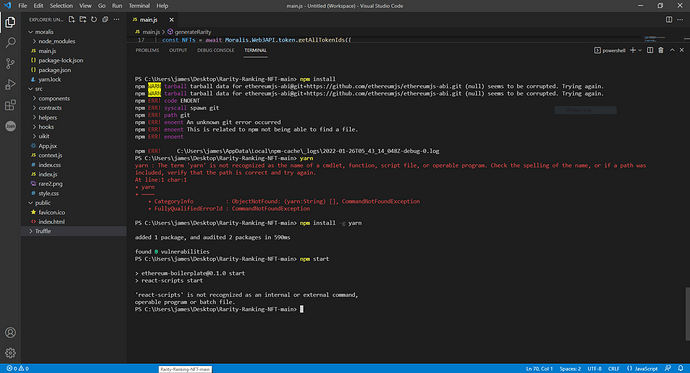Expand contracts folder
Screen dimensions: 690x373
[x=74, y=108]
